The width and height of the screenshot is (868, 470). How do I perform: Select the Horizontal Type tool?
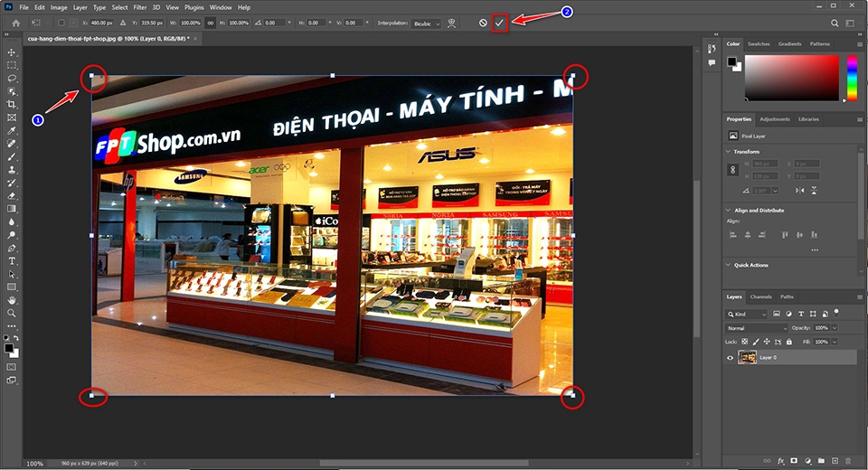pyautogui.click(x=12, y=260)
